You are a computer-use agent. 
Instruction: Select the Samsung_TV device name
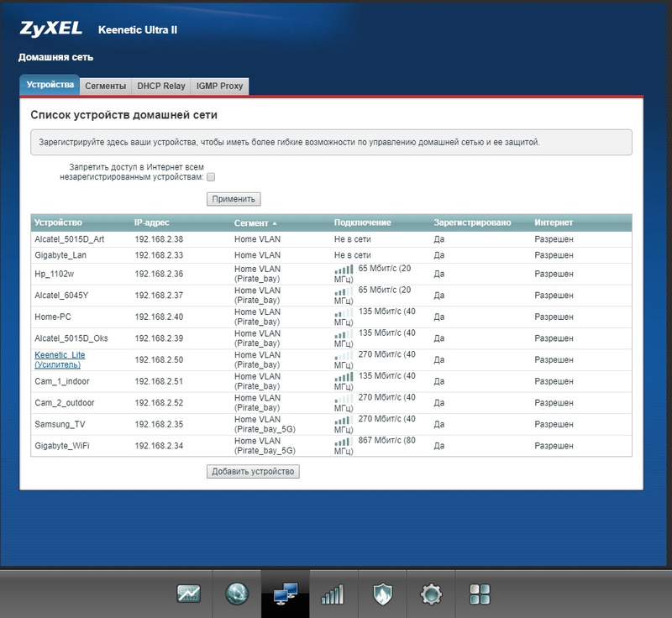click(x=60, y=424)
